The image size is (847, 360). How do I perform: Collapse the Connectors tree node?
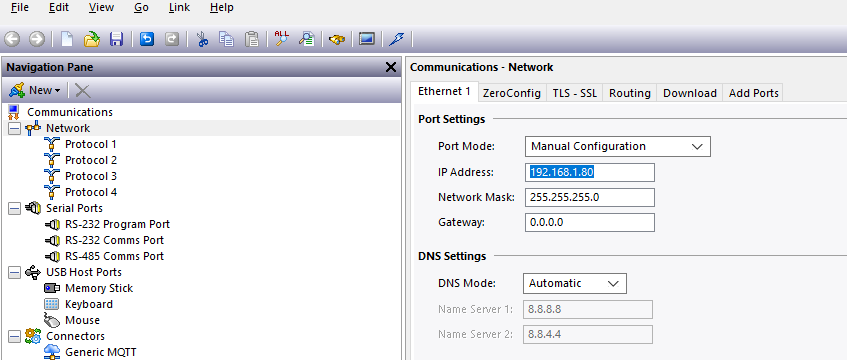(x=15, y=337)
